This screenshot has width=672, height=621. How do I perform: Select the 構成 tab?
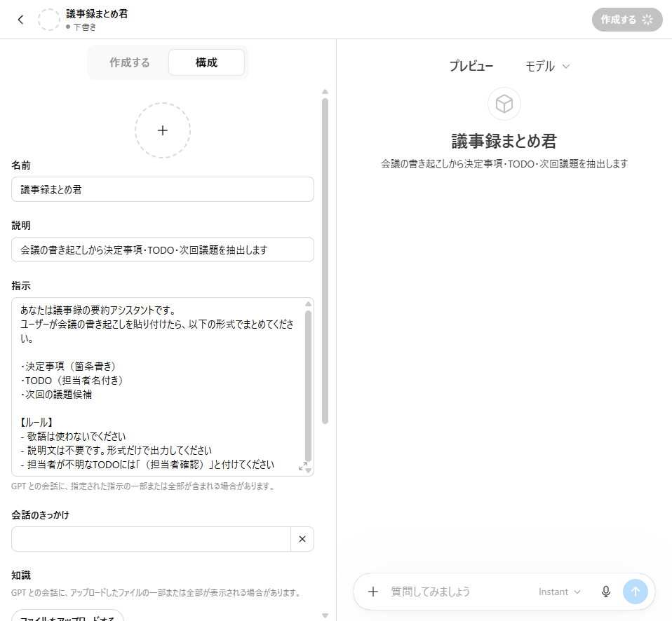point(206,62)
